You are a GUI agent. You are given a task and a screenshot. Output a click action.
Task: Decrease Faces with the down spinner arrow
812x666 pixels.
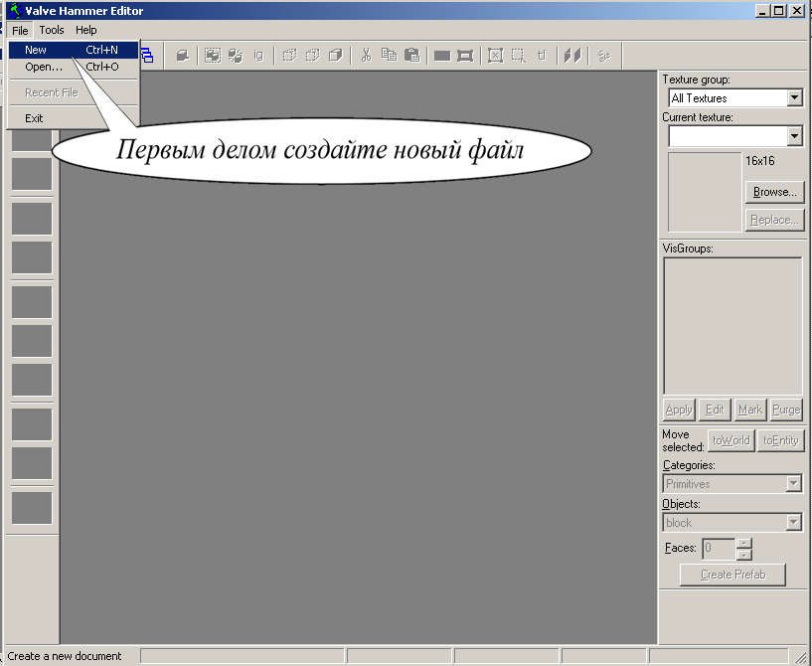pos(744,555)
